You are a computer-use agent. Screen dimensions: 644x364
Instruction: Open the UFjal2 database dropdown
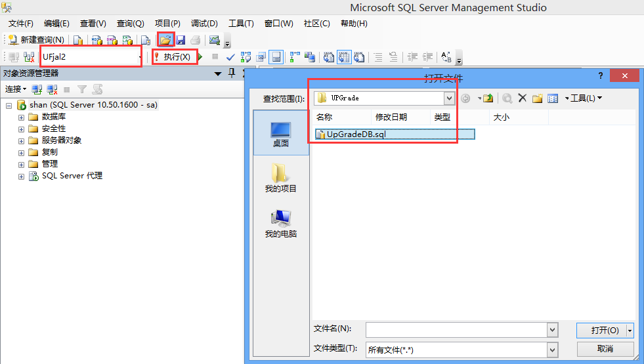140,56
